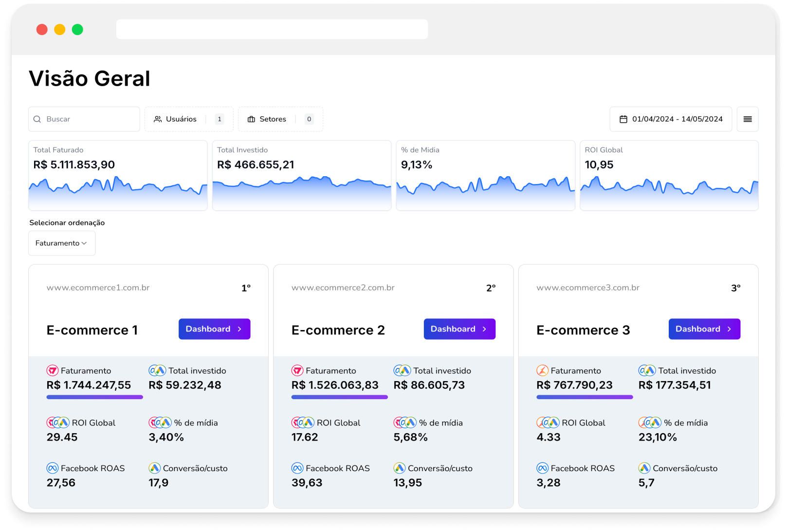Click % de mídia icons in E-commerce 1
Screen dimensions: 787x532
(160, 422)
